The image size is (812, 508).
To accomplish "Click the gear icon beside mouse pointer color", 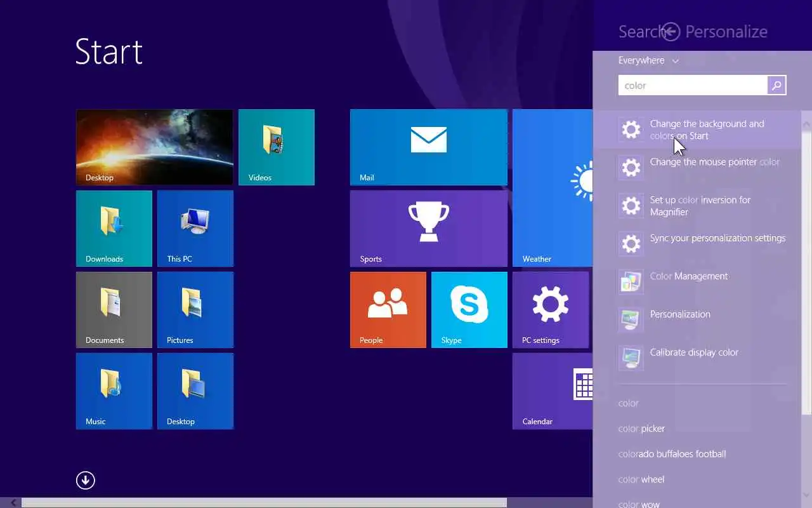I will click(631, 168).
